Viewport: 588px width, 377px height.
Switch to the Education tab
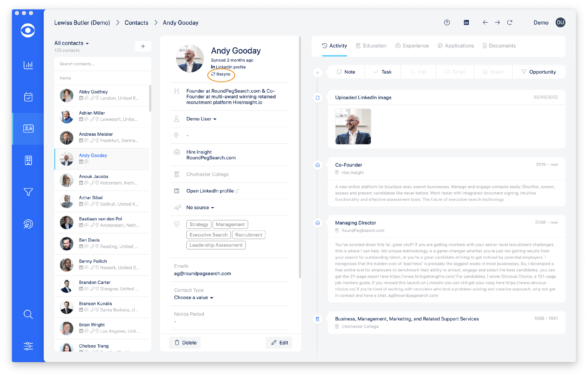point(371,46)
